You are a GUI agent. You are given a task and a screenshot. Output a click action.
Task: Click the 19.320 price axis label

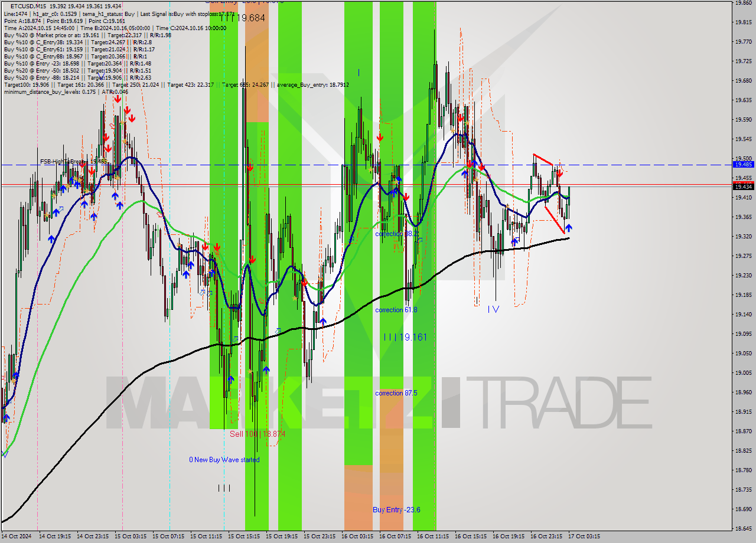coord(743,236)
